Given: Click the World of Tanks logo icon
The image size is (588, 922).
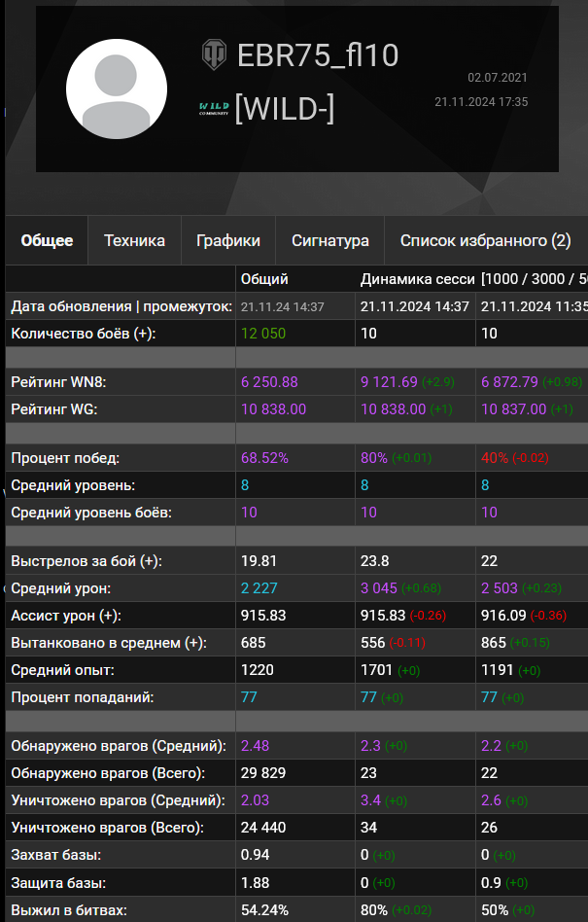Looking at the screenshot, I should (214, 54).
